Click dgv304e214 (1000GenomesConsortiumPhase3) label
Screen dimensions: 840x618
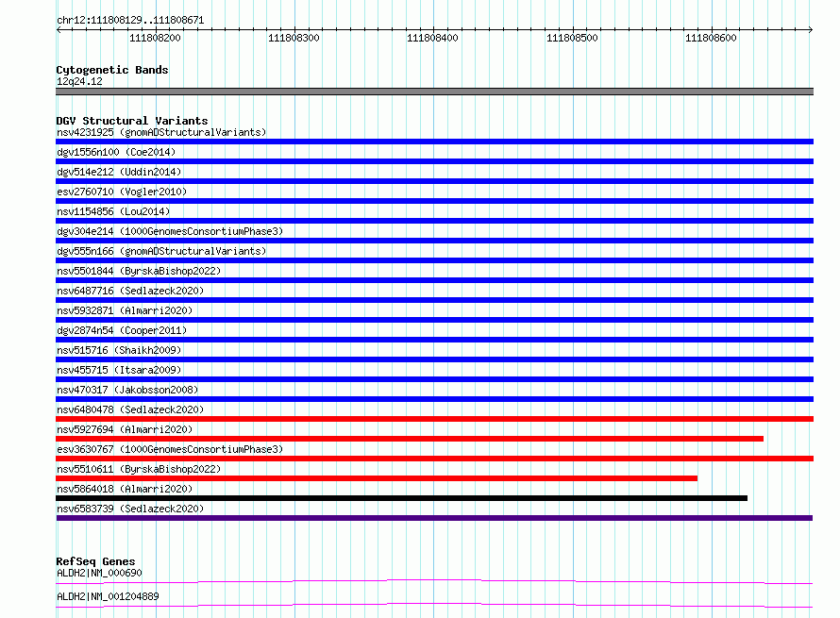click(x=170, y=231)
